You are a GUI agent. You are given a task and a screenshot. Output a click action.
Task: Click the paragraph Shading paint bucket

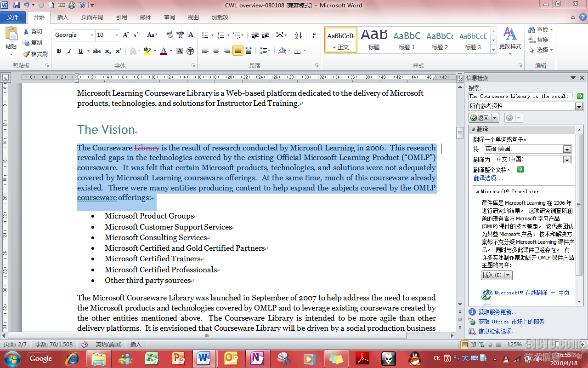point(282,51)
